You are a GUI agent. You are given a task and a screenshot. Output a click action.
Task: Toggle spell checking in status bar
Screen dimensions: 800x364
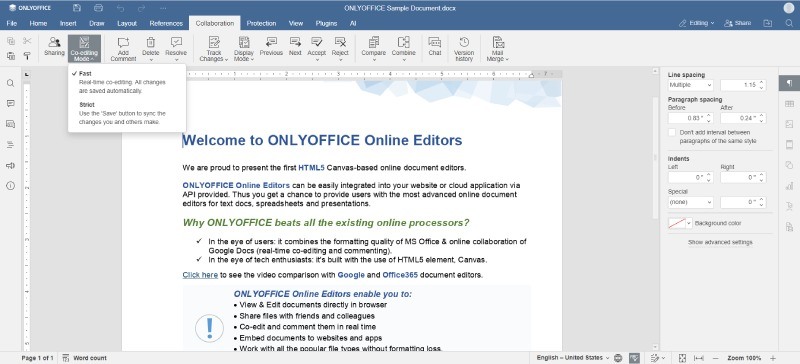tap(634, 358)
